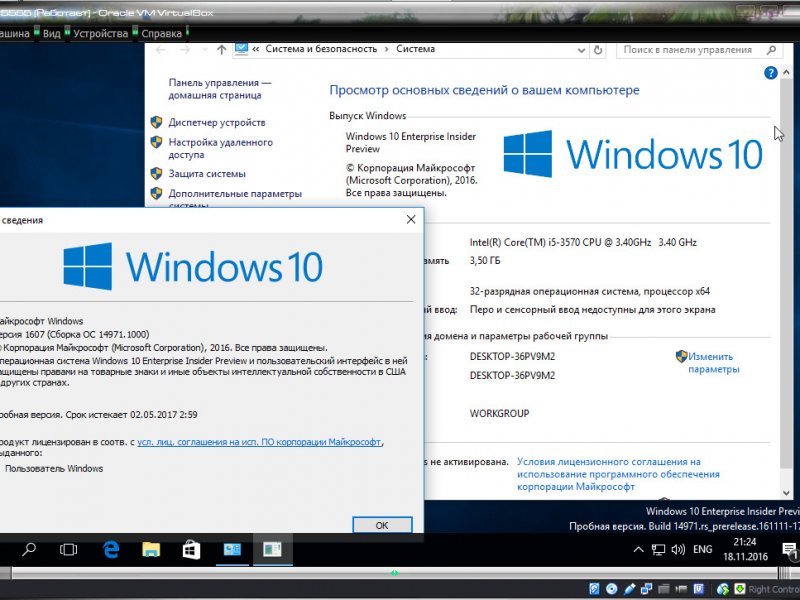
Task: Click the shield icon beside Изменить параметры
Action: [x=681, y=356]
